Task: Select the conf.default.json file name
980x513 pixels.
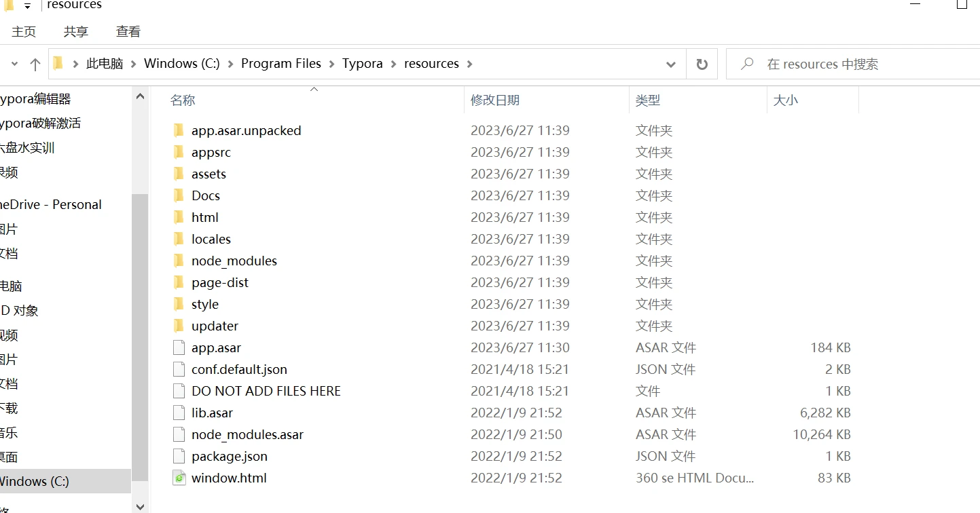Action: [x=240, y=369]
